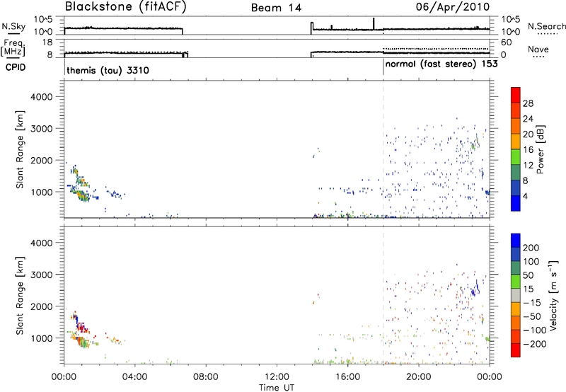Click 'normal (fast stereo) 153' text

pos(441,64)
